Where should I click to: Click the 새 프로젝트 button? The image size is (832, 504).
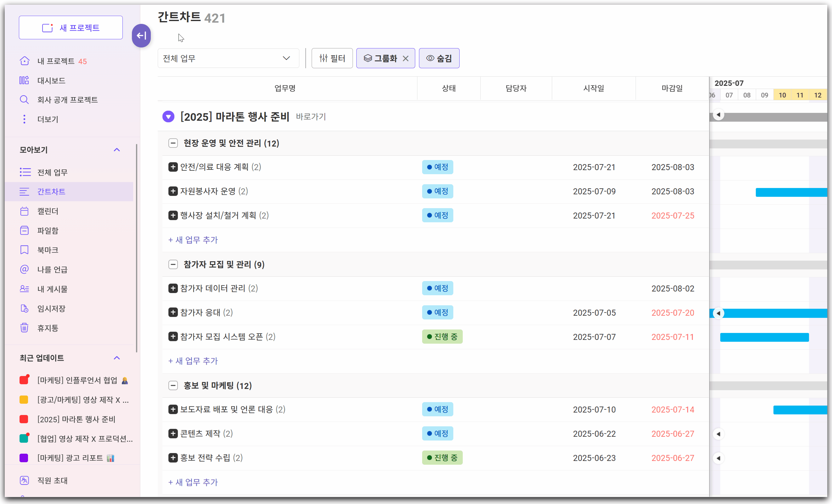(71, 28)
